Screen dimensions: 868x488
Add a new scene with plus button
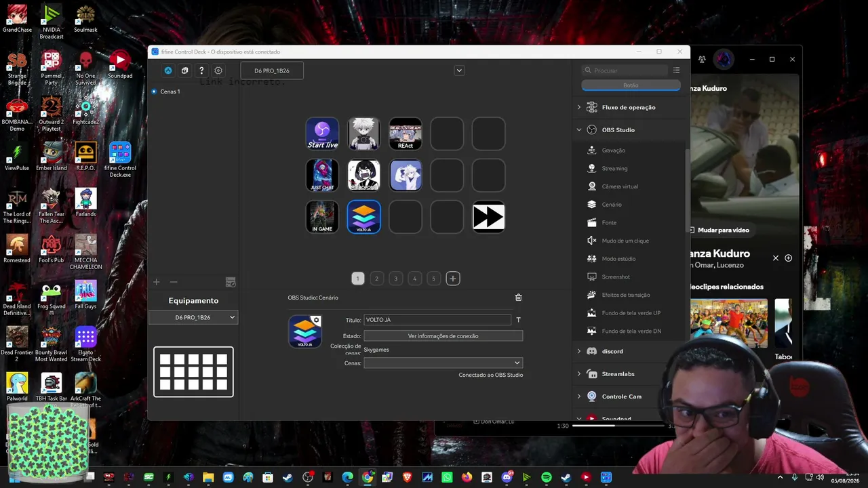tap(157, 282)
